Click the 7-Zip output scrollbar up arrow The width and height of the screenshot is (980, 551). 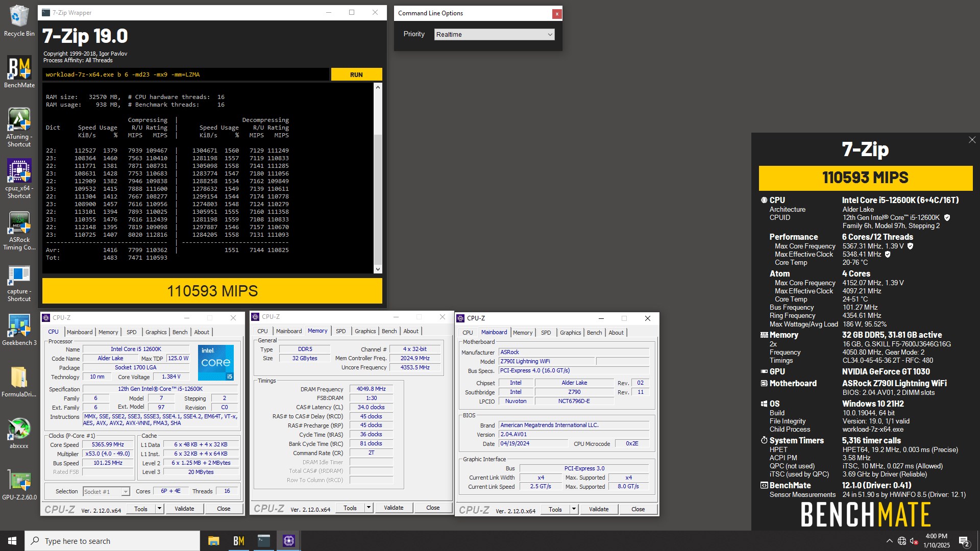[378, 87]
